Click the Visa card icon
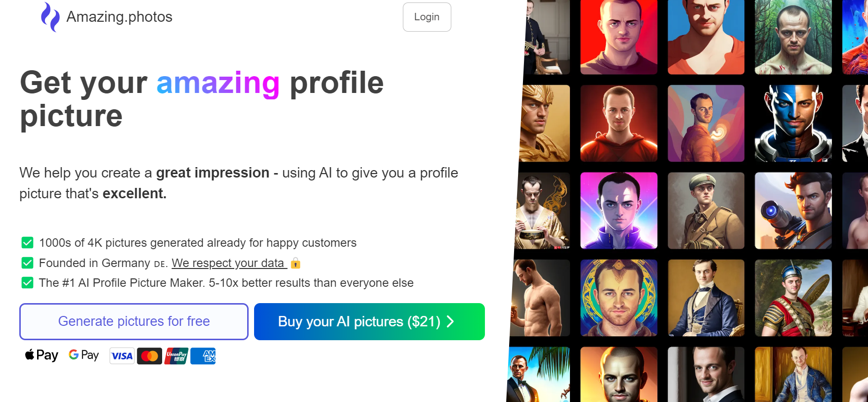Image resolution: width=868 pixels, height=402 pixels. (122, 356)
